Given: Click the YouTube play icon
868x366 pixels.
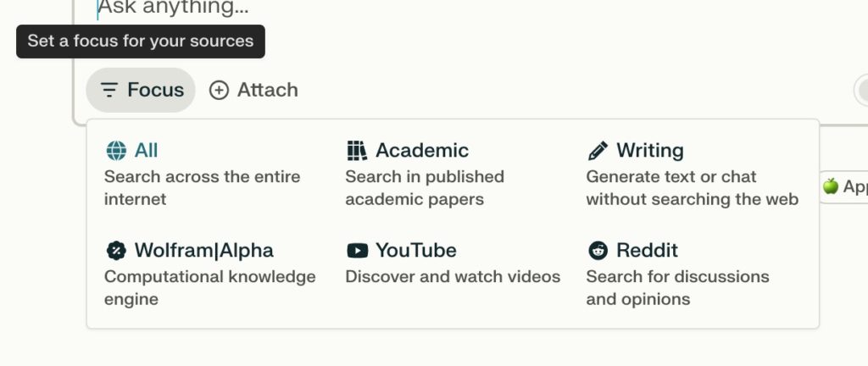Looking at the screenshot, I should click(x=357, y=251).
